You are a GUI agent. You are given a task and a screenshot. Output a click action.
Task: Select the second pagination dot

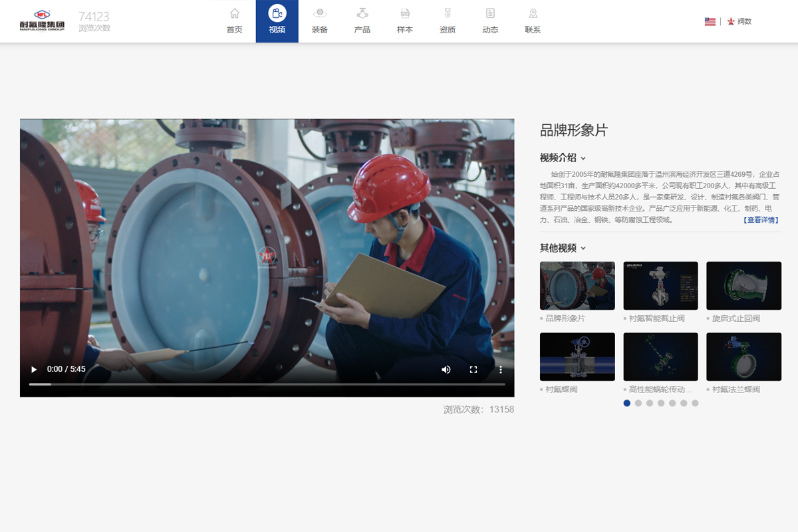click(x=638, y=403)
